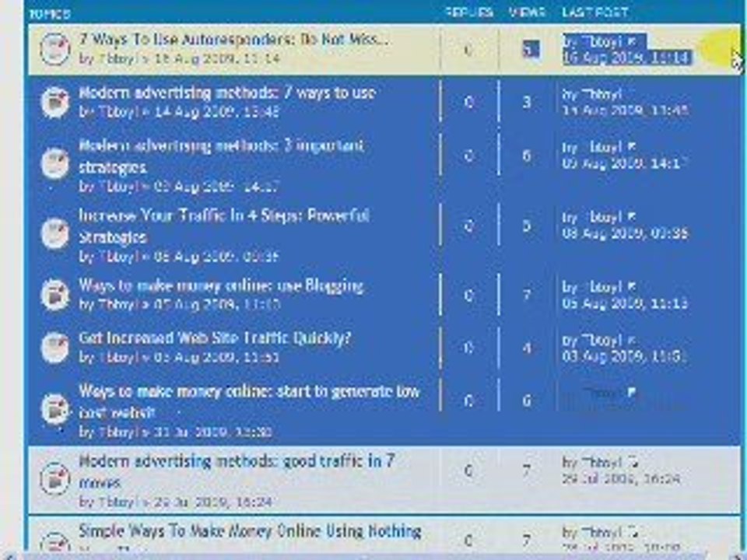Open topic 'Simple Ways To Make Money Online Using Nothing'
This screenshot has height=560, width=747.
[x=250, y=530]
